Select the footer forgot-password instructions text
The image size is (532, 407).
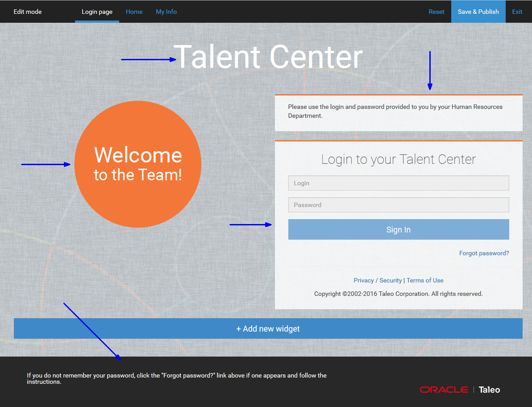(x=177, y=378)
